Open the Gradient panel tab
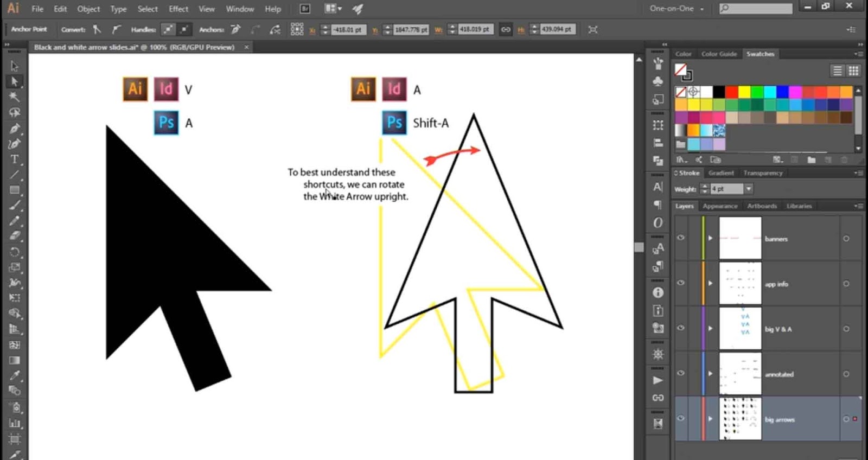 click(721, 173)
